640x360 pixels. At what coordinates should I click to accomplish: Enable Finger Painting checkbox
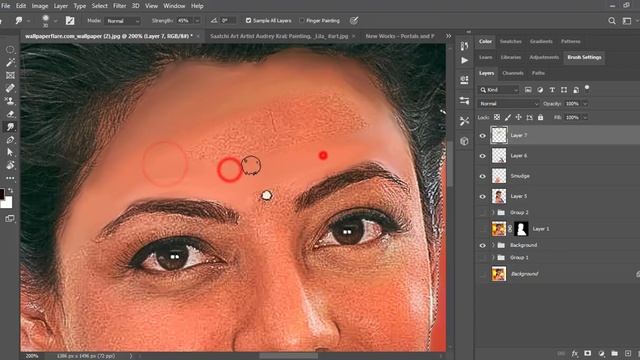point(302,20)
